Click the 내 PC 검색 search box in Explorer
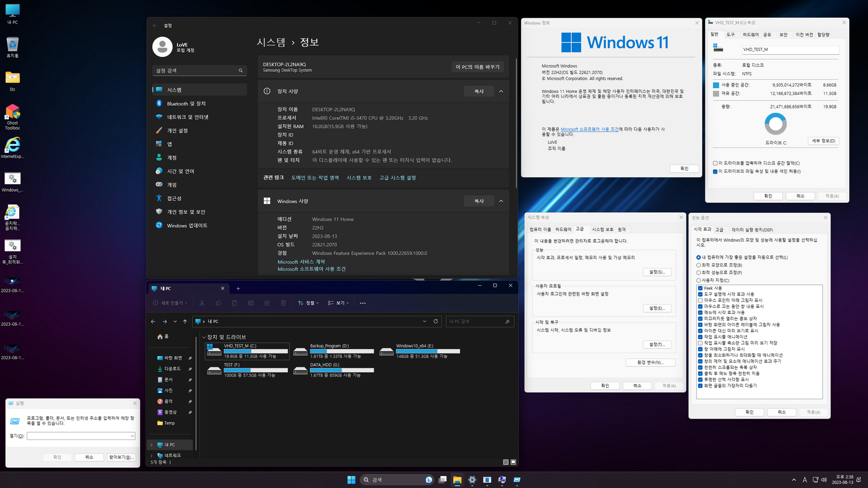This screenshot has height=488, width=868. click(x=480, y=321)
